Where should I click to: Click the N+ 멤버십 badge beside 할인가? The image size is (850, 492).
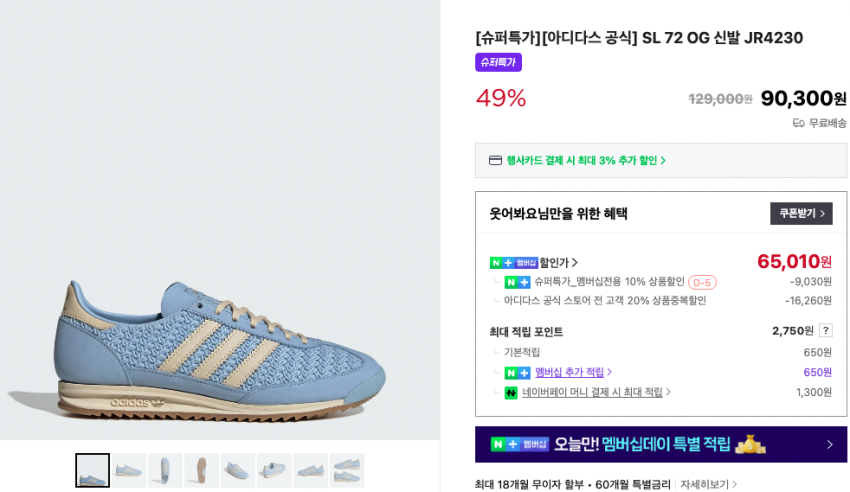(513, 263)
